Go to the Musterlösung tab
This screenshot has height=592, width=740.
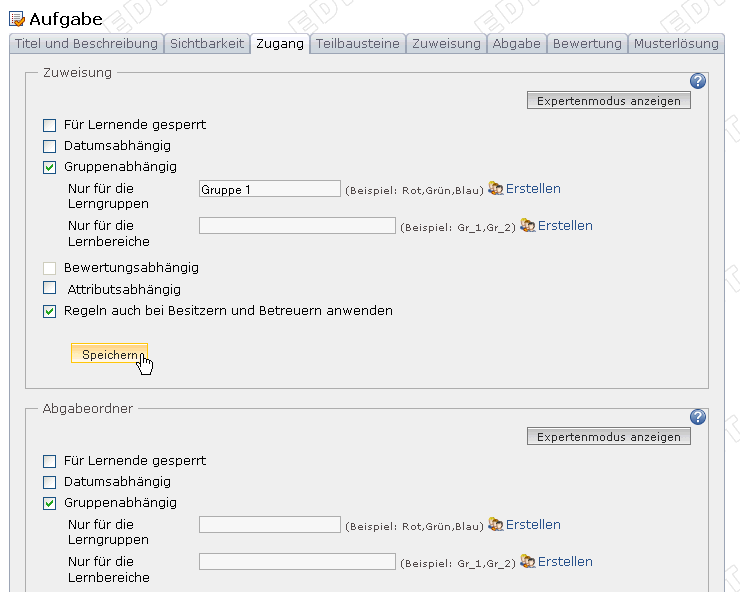676,44
